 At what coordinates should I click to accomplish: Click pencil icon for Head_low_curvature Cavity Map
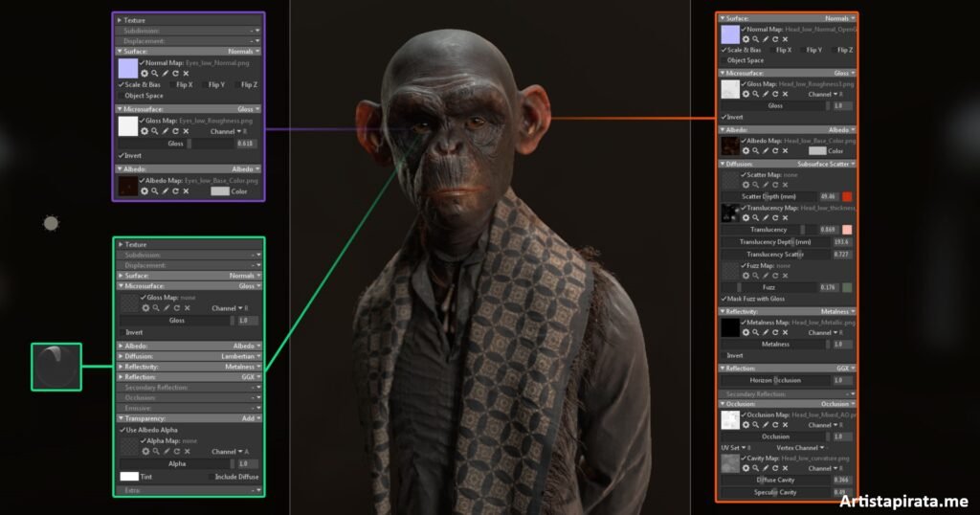[x=765, y=468]
